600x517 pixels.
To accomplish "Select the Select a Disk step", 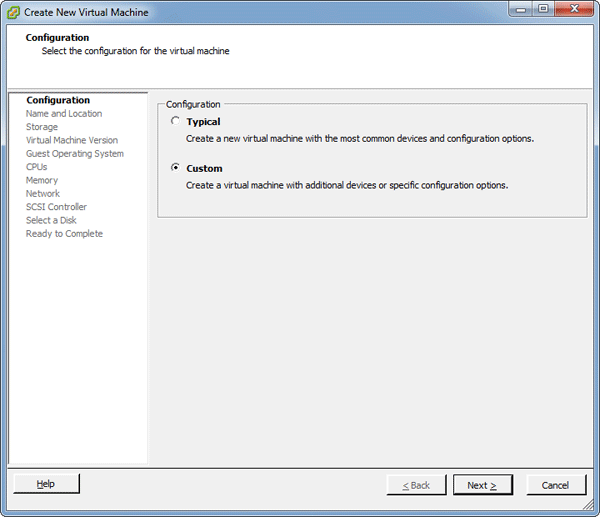I will 51,220.
